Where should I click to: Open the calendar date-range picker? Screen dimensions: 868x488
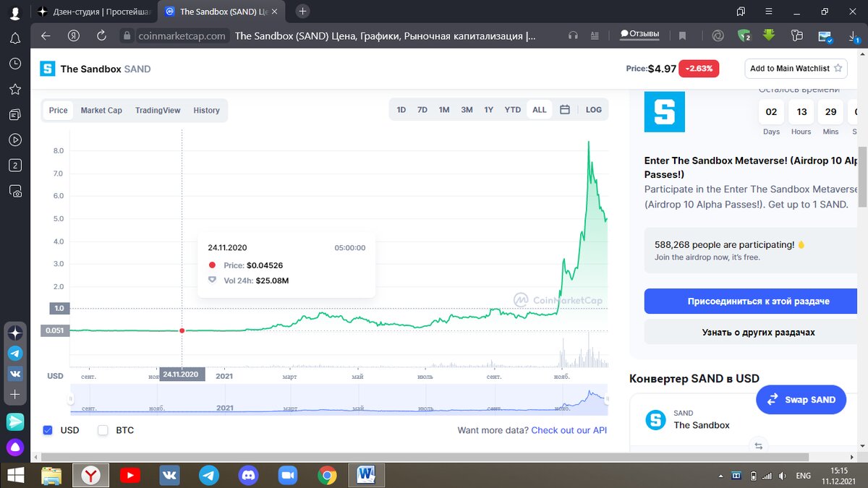565,110
